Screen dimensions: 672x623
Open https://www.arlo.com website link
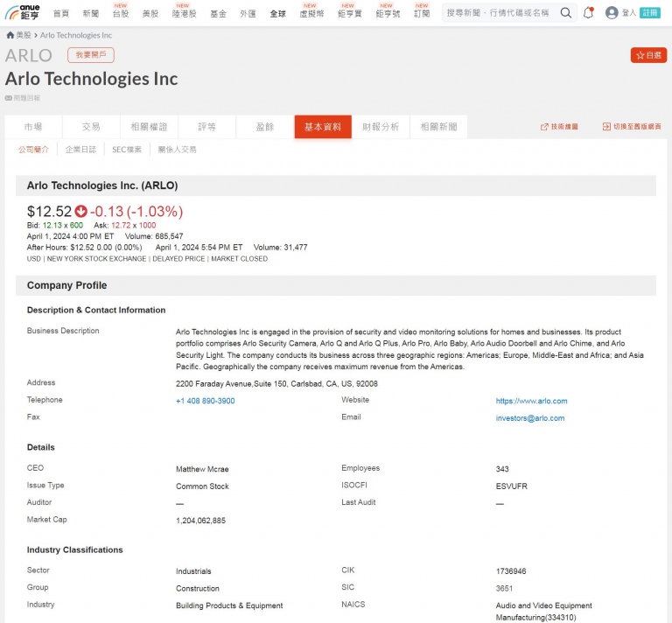[531, 401]
